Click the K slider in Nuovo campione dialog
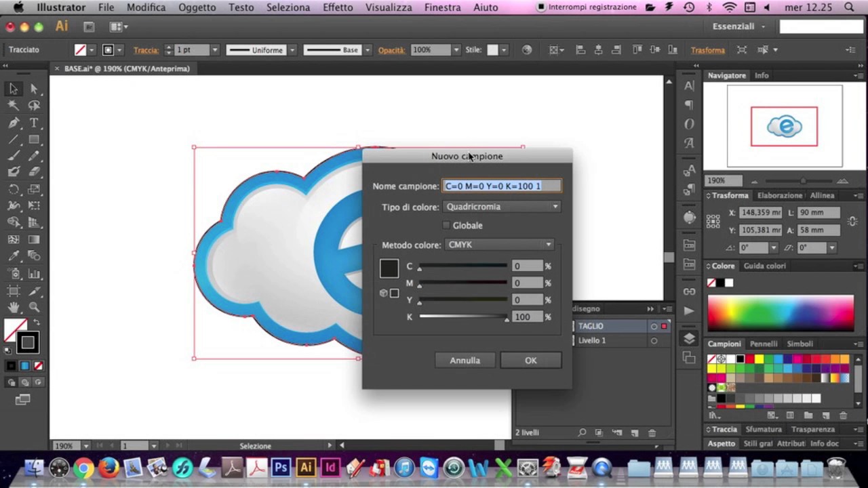This screenshot has height=488, width=868. pos(463,317)
